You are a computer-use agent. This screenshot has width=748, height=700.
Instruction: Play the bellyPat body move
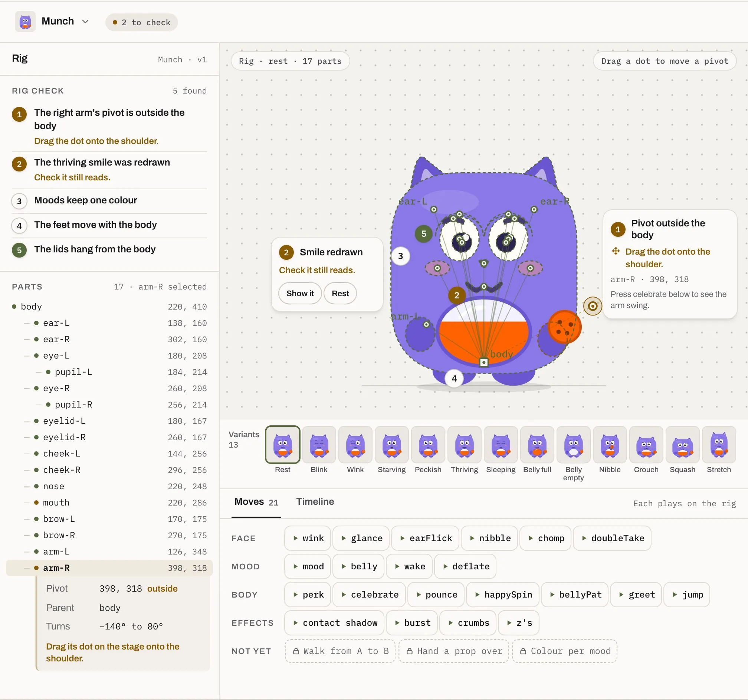575,595
